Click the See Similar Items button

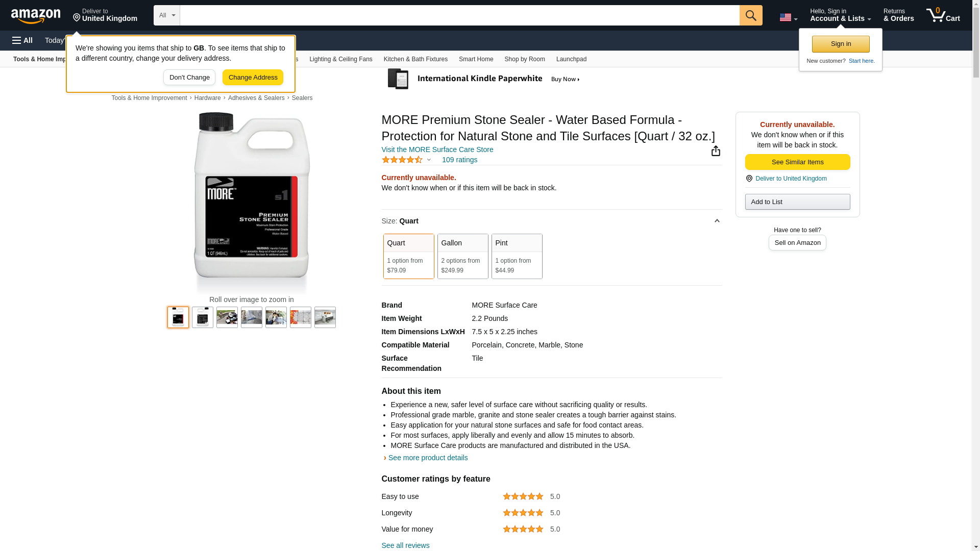coord(797,162)
